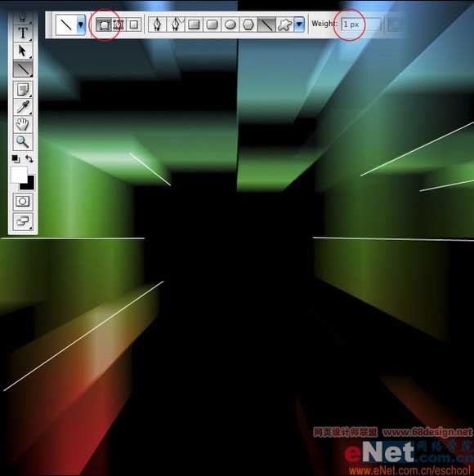Choose the Custom Shape tool

tap(284, 24)
